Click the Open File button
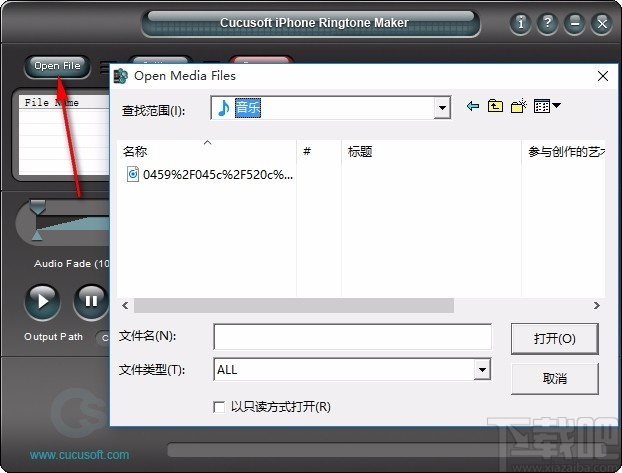622x473 pixels. [x=57, y=66]
